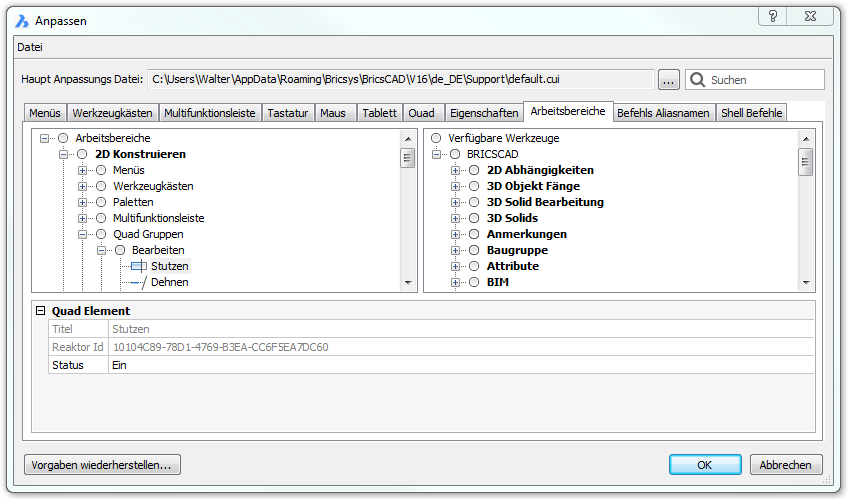The image size is (847, 499).
Task: Expand the Werkzeugkästen tree node
Action: point(83,186)
